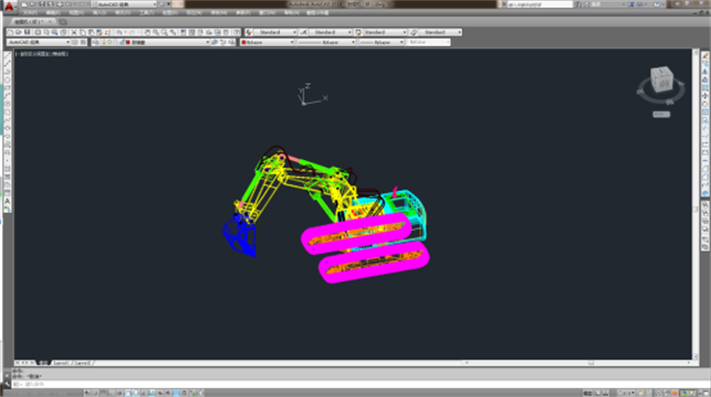The width and height of the screenshot is (711, 397).
Task: Open the multileader style Standard dropdown
Action: pyautogui.click(x=440, y=32)
